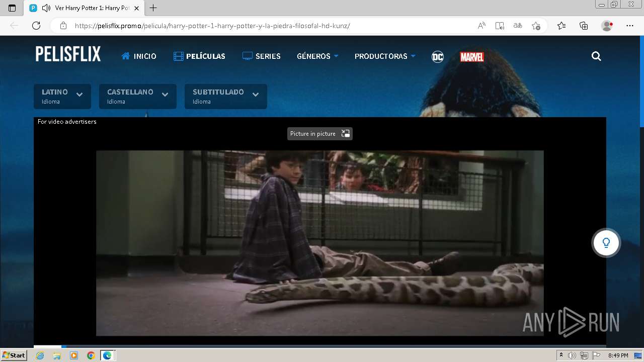
Task: Reload the page with refresh button
Action: pyautogui.click(x=36, y=26)
